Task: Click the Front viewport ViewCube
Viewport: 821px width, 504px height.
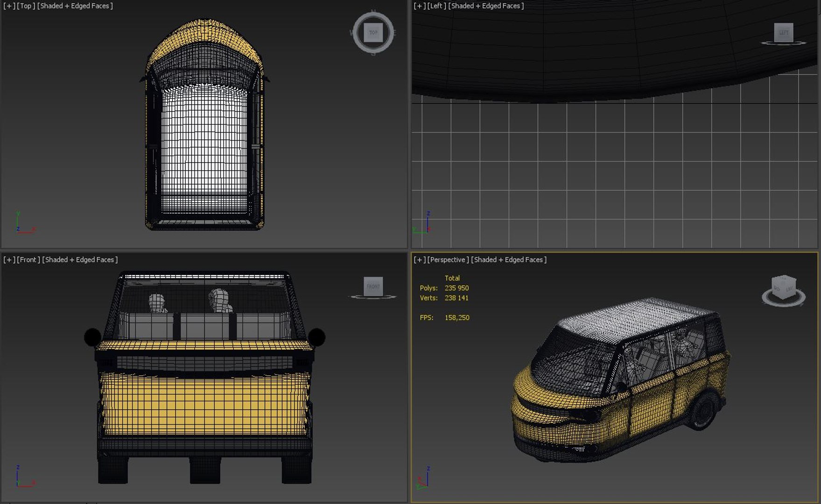Action: pos(373,286)
